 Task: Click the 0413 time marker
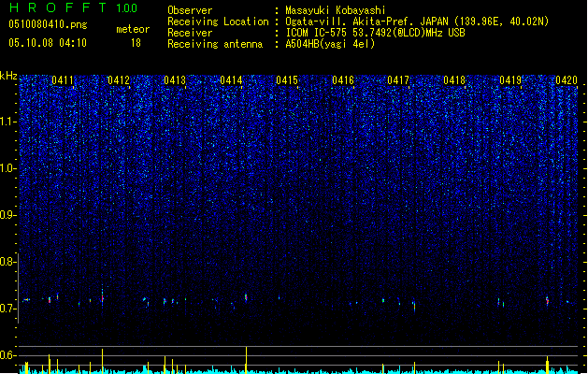pos(175,80)
